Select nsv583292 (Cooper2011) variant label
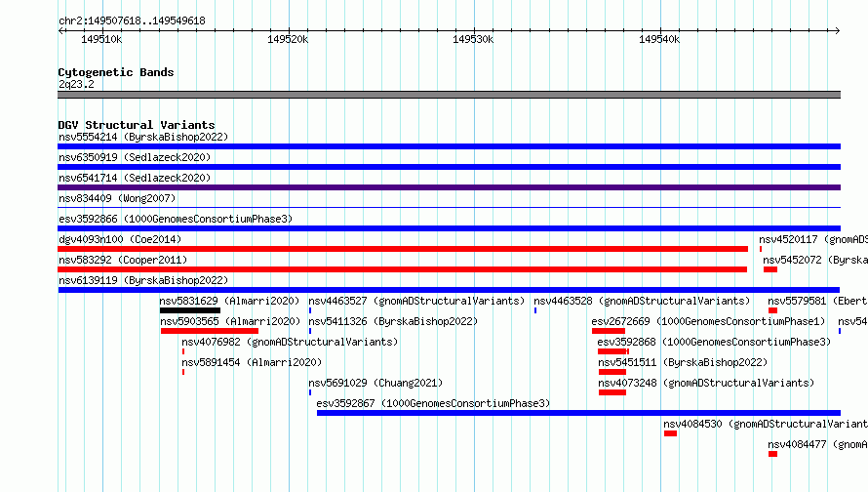Image resolution: width=868 pixels, height=492 pixels. [x=123, y=260]
